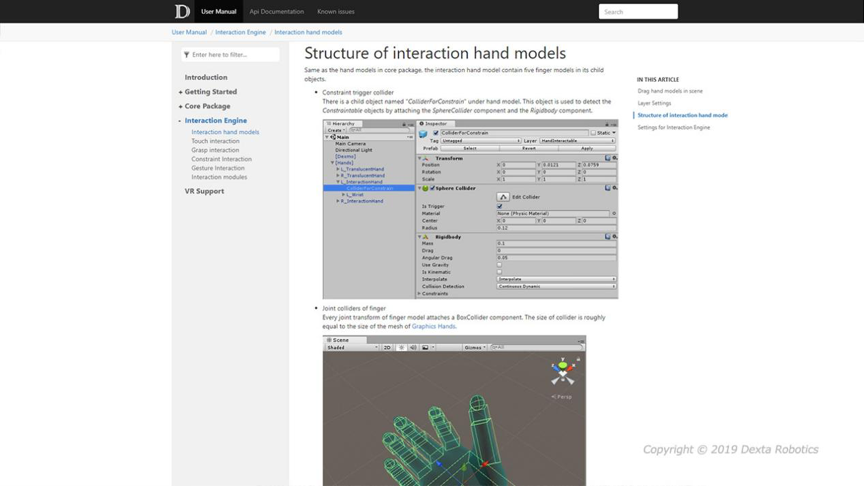
Task: Click the Scene lighting sun icon
Action: (401, 348)
